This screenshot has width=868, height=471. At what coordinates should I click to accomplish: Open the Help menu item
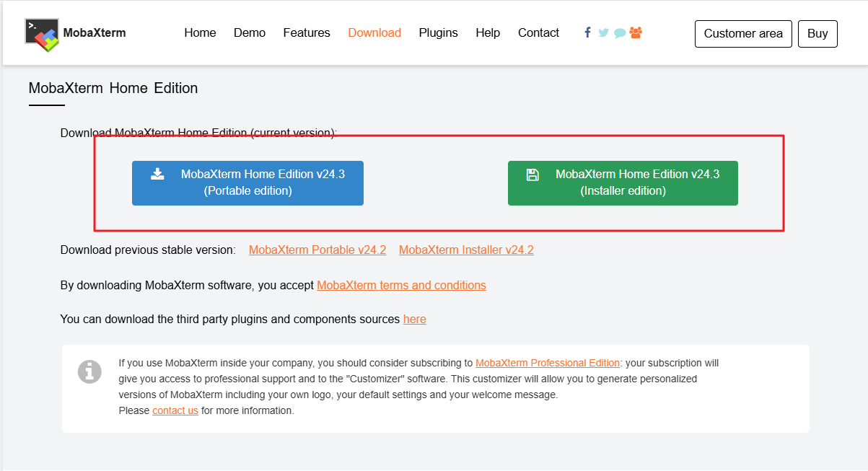coord(488,33)
